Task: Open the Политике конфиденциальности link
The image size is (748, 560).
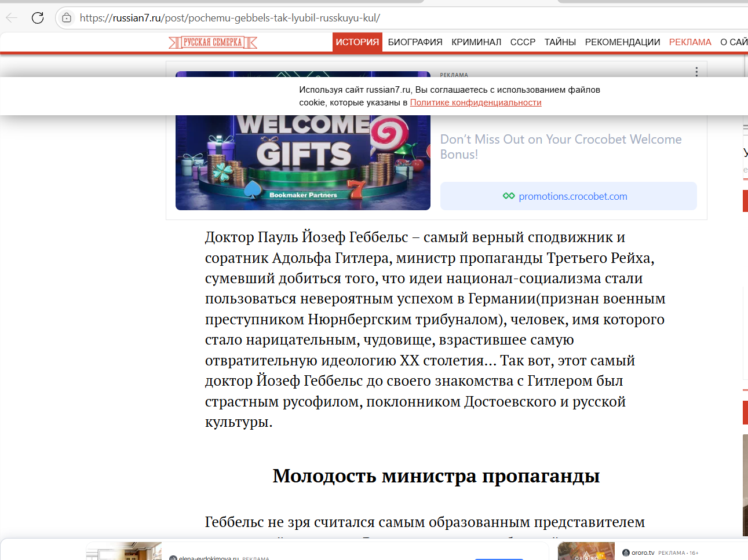Action: coord(476,103)
